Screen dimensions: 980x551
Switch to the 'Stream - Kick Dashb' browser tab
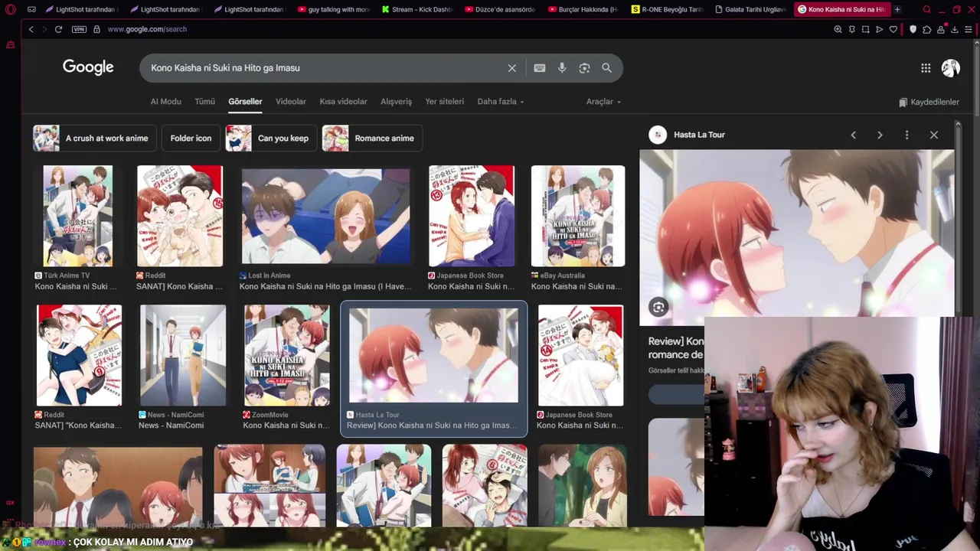pyautogui.click(x=417, y=9)
